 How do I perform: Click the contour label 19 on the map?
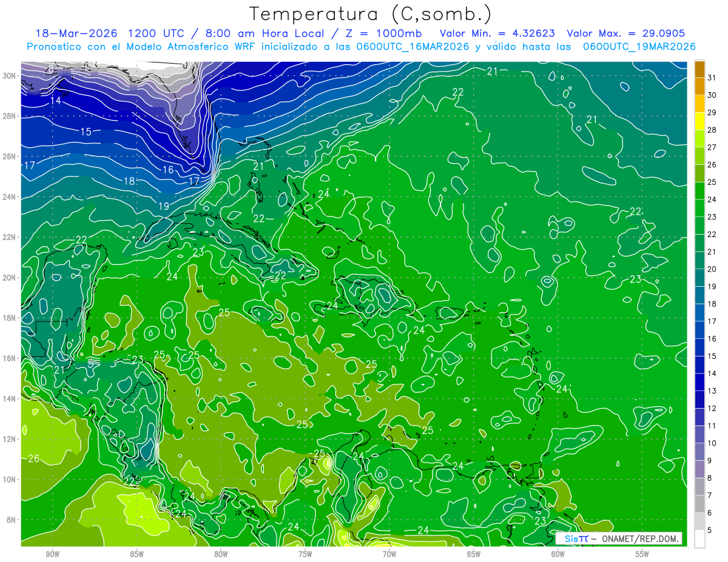163,207
